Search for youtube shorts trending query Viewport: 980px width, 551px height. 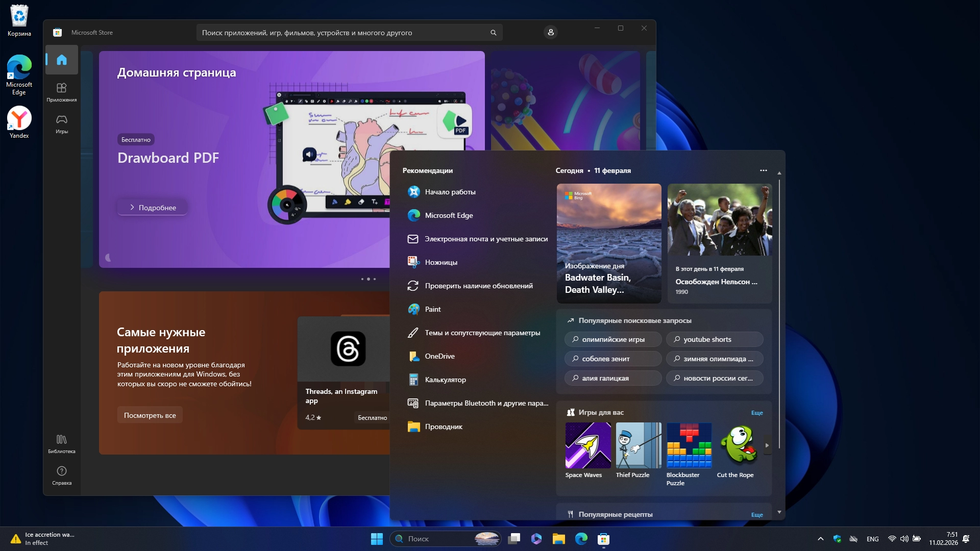tap(714, 339)
